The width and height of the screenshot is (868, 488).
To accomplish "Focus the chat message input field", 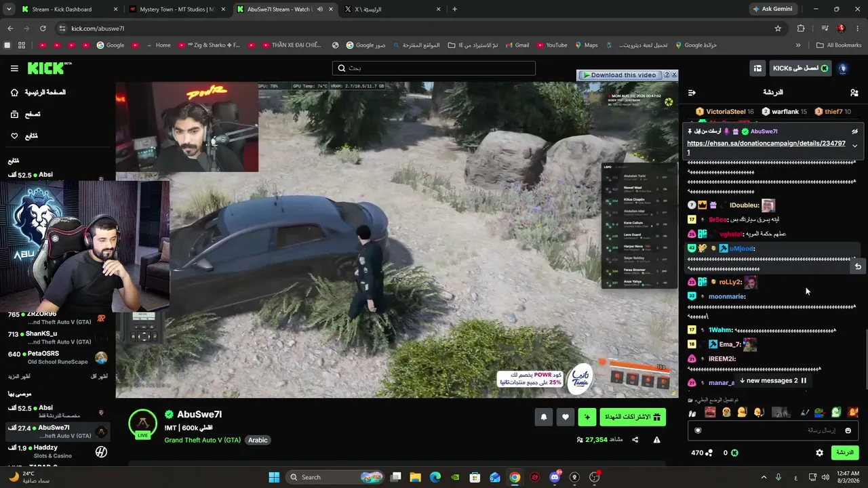I will click(x=773, y=430).
